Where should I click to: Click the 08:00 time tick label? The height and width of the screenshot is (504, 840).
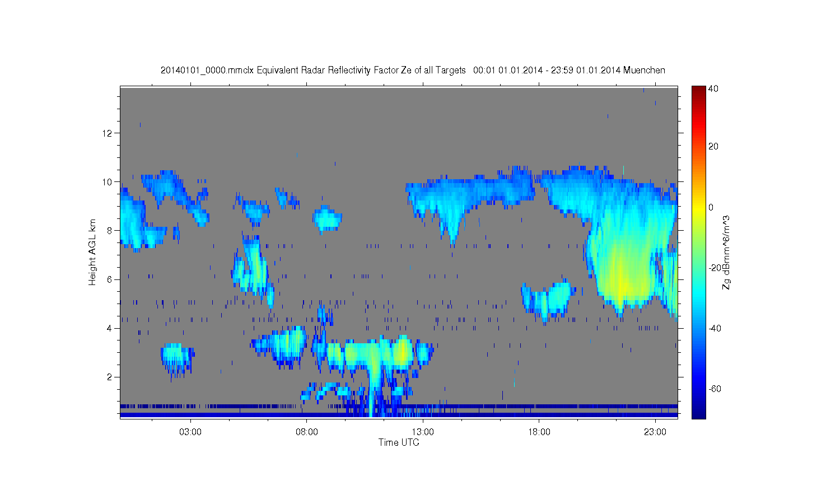click(307, 432)
